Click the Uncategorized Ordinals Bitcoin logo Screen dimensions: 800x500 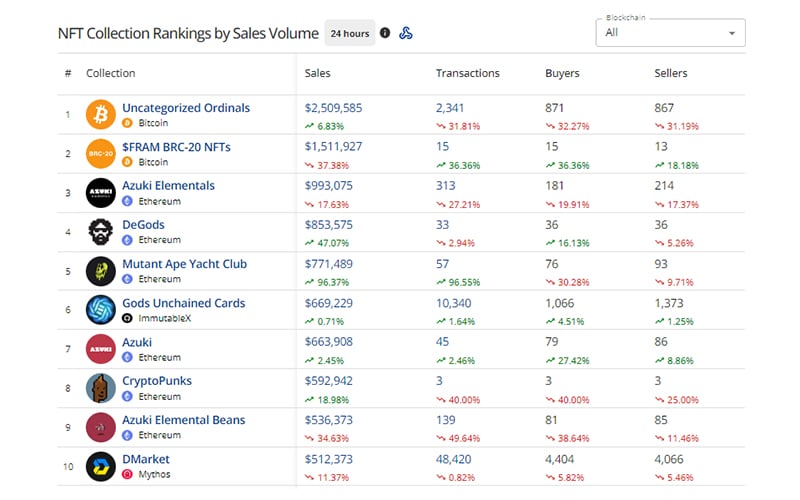101,114
